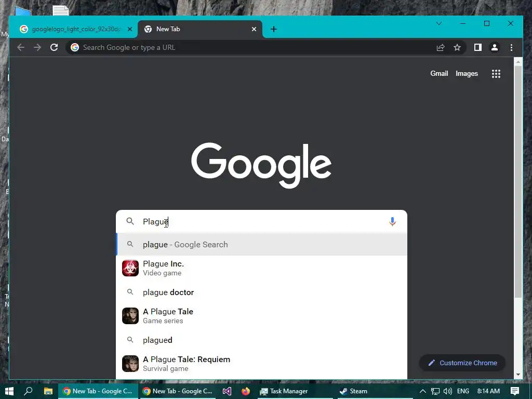Viewport: 532px width, 399px height.
Task: Open taskbar search magnifier
Action: tap(29, 391)
